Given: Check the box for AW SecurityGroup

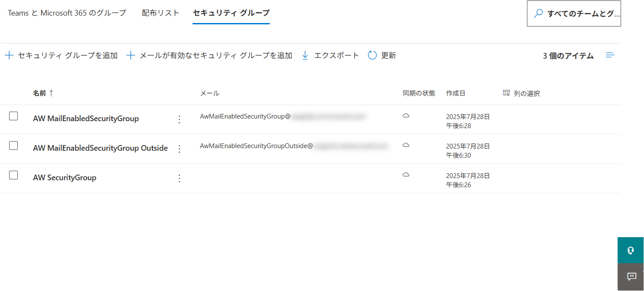Looking at the screenshot, I should (x=13, y=175).
